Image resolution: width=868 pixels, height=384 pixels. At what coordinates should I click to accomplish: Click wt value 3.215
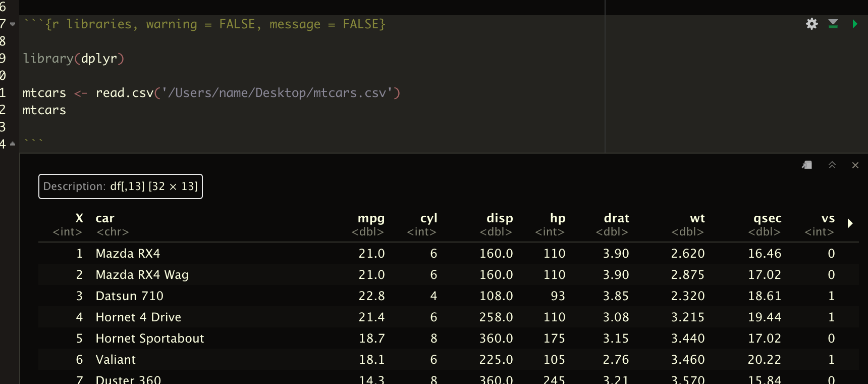(x=688, y=317)
